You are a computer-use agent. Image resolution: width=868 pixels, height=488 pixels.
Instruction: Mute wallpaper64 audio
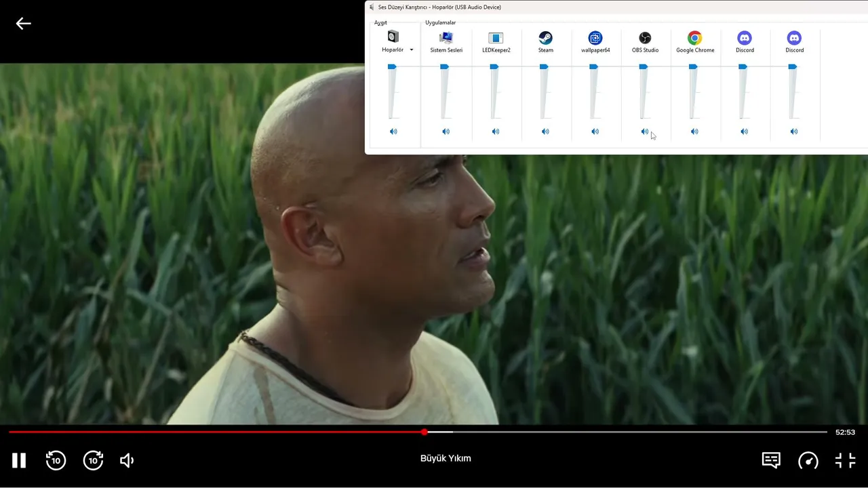pyautogui.click(x=595, y=131)
